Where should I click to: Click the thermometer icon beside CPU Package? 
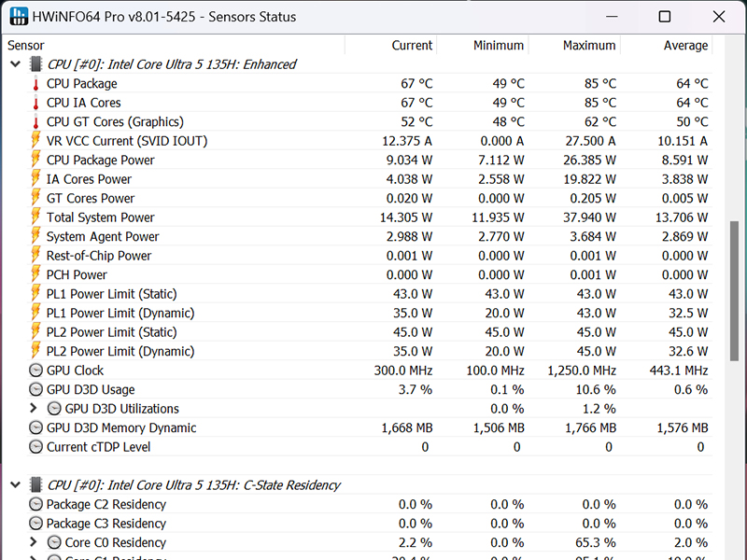click(35, 84)
